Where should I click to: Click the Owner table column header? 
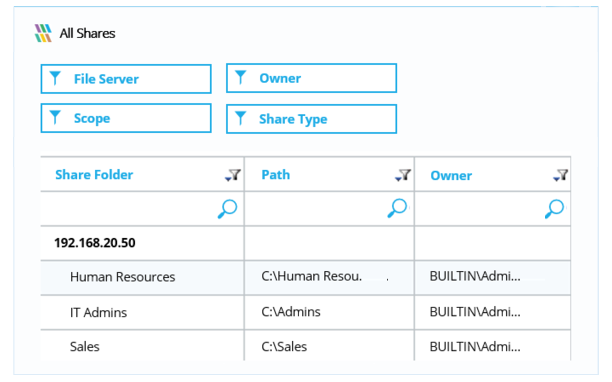point(451,176)
